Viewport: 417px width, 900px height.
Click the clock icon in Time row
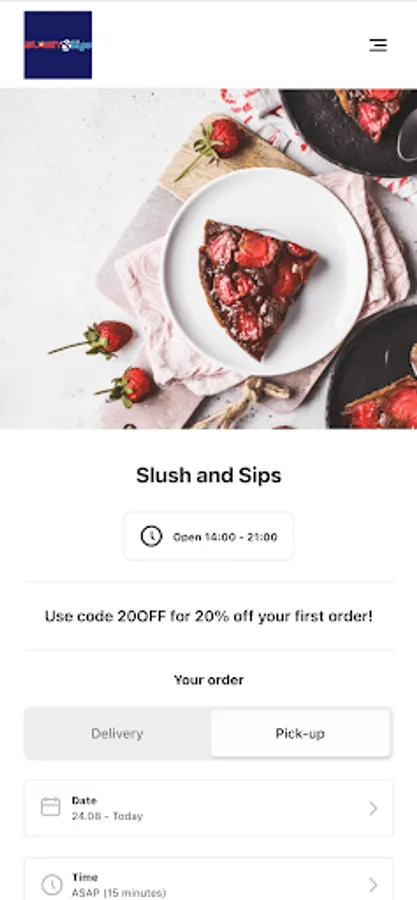(52, 884)
